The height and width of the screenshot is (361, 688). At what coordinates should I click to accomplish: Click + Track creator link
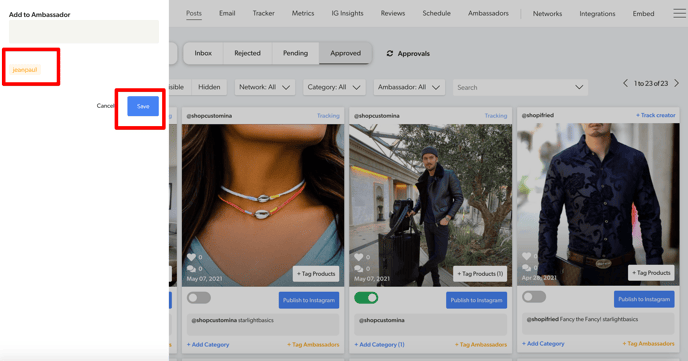[x=656, y=115]
